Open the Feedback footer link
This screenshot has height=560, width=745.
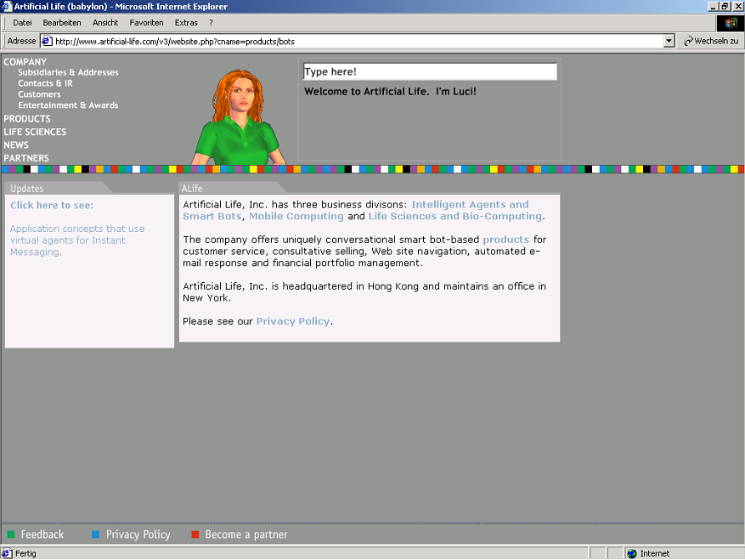coord(42,535)
